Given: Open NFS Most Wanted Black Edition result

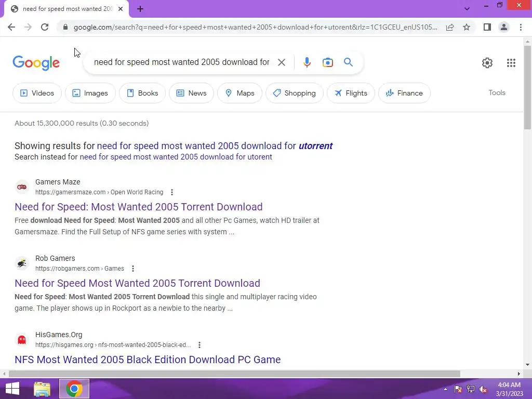Looking at the screenshot, I should pos(148,360).
